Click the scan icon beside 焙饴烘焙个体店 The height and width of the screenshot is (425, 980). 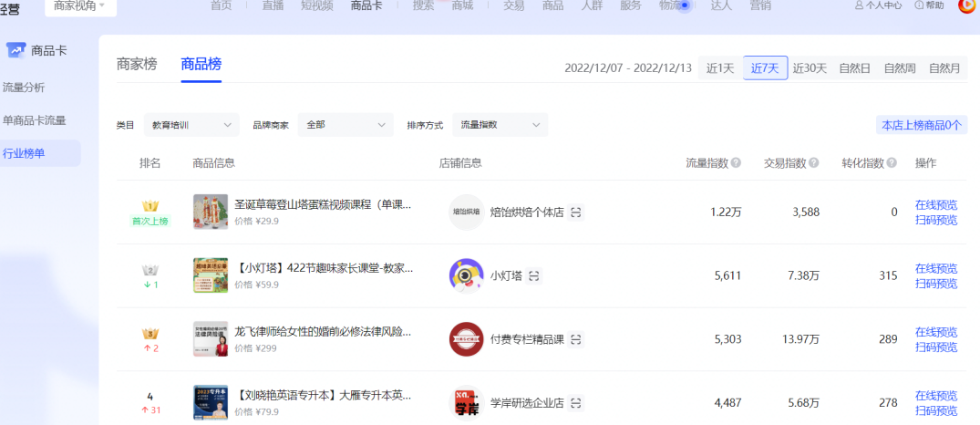pos(576,212)
